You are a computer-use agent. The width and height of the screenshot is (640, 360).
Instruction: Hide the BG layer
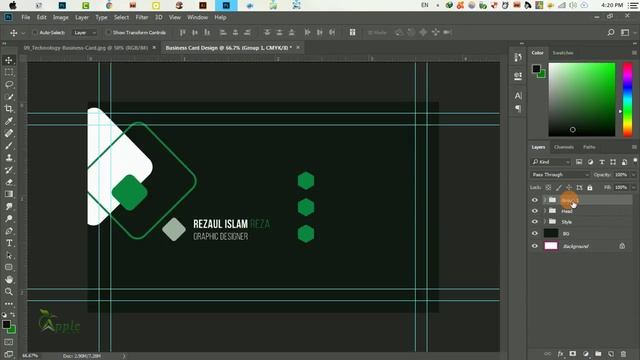pyautogui.click(x=535, y=233)
